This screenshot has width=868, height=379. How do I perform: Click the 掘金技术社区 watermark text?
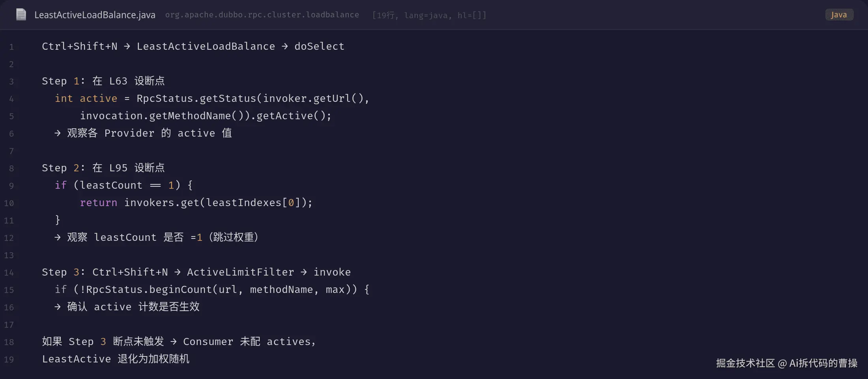745,363
